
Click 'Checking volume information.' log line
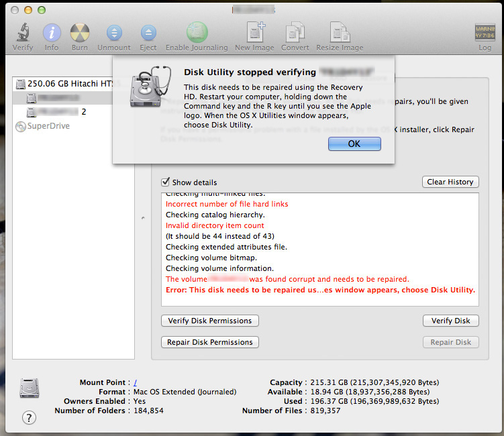click(x=219, y=268)
